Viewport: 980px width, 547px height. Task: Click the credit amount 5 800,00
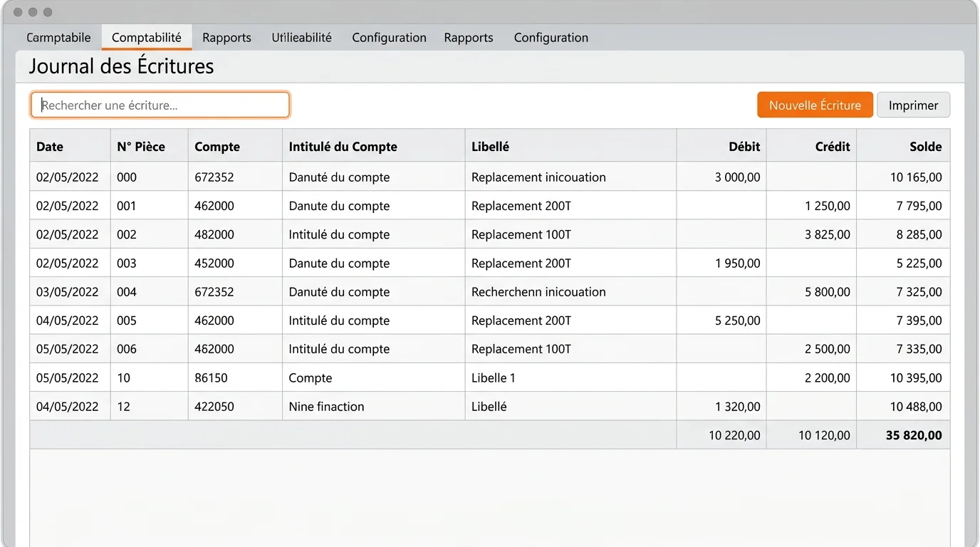tap(828, 291)
